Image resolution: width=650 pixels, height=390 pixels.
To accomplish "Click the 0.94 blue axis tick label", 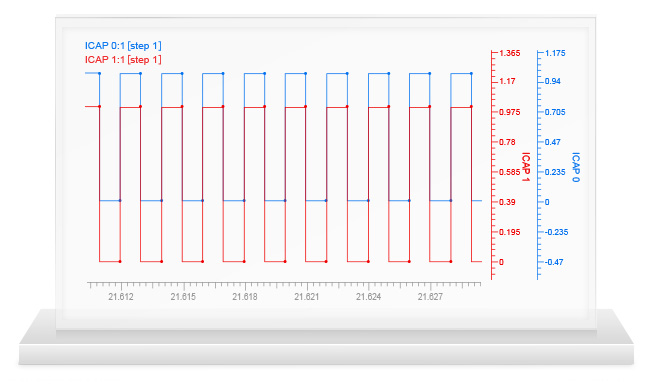I will tap(553, 81).
